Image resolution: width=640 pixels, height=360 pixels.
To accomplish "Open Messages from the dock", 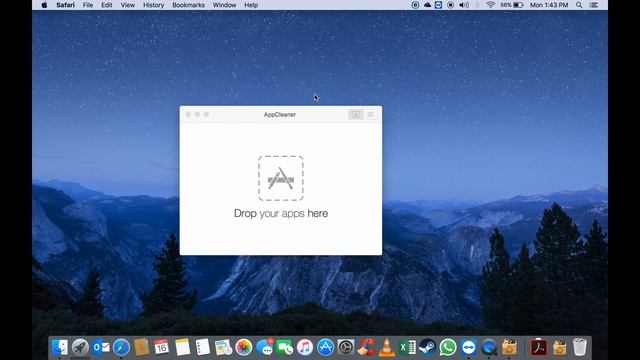I will [264, 347].
